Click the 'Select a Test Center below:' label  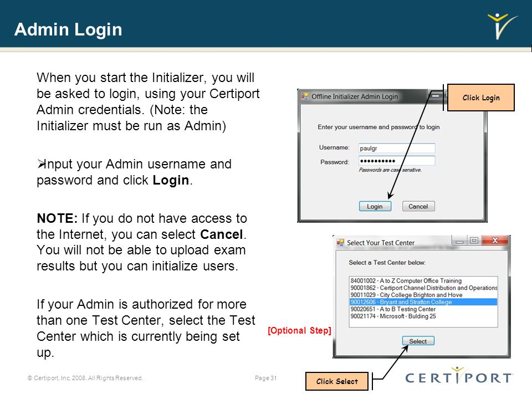387,263
